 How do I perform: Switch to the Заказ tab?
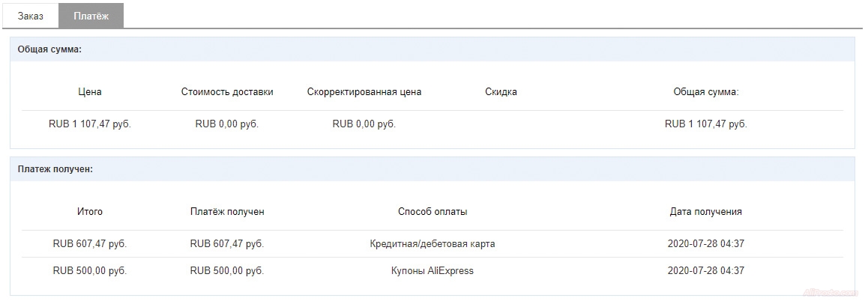(31, 16)
